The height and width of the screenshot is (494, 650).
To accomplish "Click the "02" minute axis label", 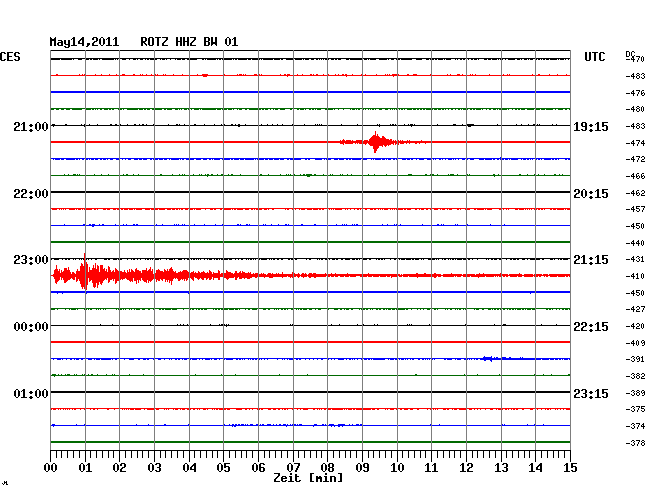I will coord(119,468).
